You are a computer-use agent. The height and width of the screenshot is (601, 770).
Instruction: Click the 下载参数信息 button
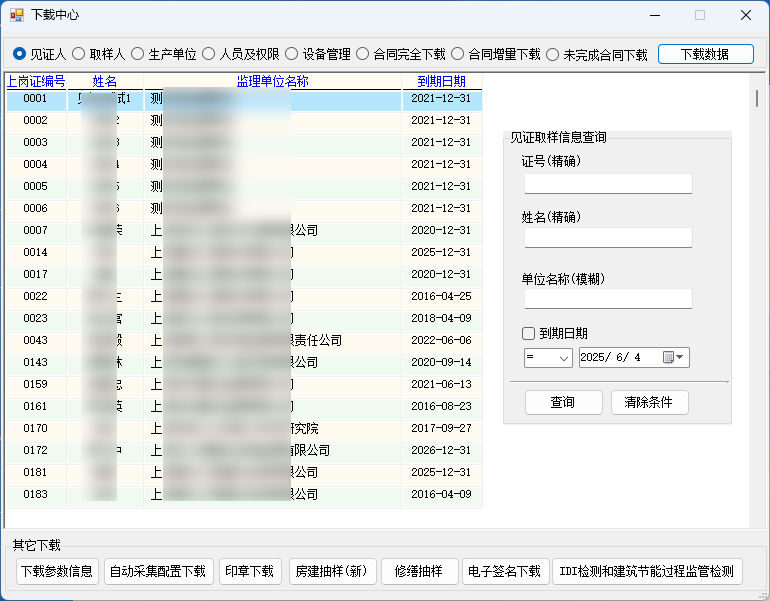tap(57, 572)
